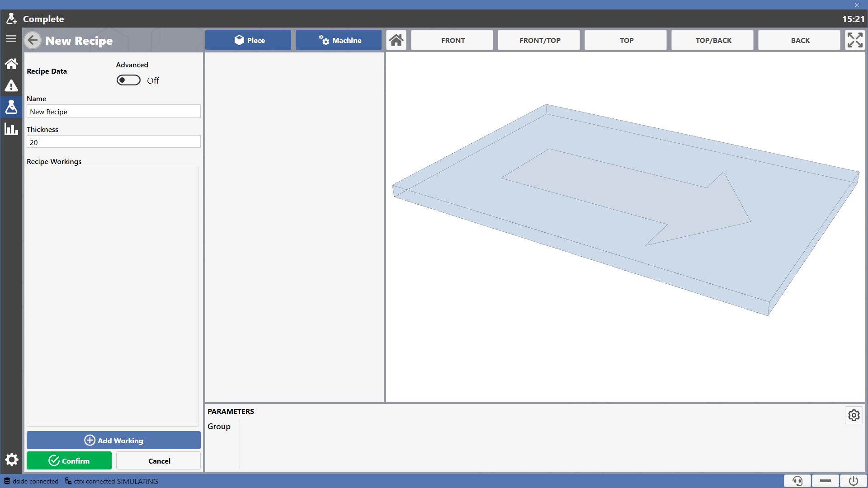The width and height of the screenshot is (868, 488).
Task: Cancel the recipe creation
Action: [x=159, y=460]
